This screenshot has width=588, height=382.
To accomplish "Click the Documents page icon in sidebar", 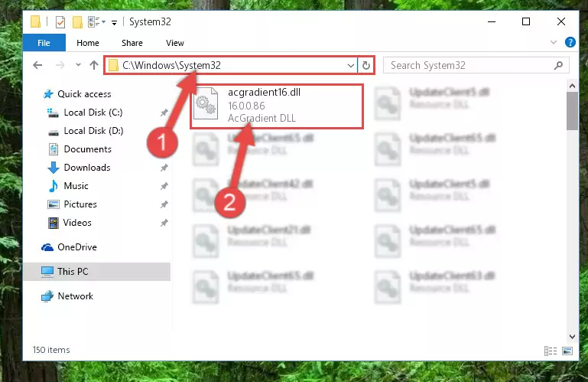I will coord(54,149).
